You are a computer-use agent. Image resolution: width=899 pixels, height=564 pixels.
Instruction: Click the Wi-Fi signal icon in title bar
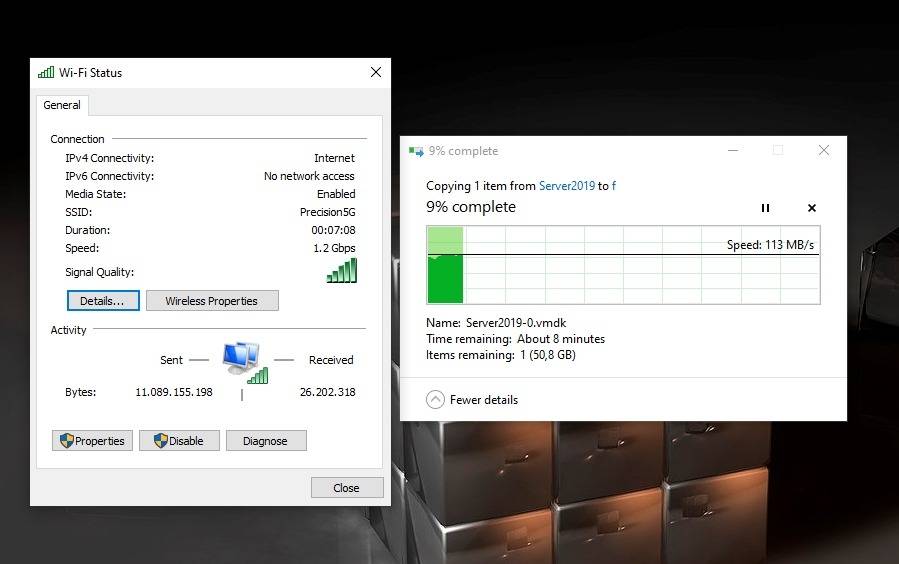click(46, 72)
